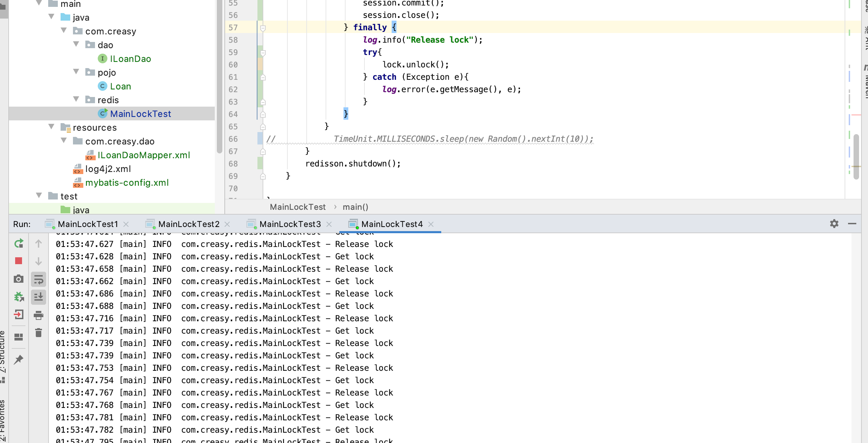Collapse the pojo package in tree
Image resolution: width=868 pixels, height=443 pixels.
pyautogui.click(x=76, y=72)
